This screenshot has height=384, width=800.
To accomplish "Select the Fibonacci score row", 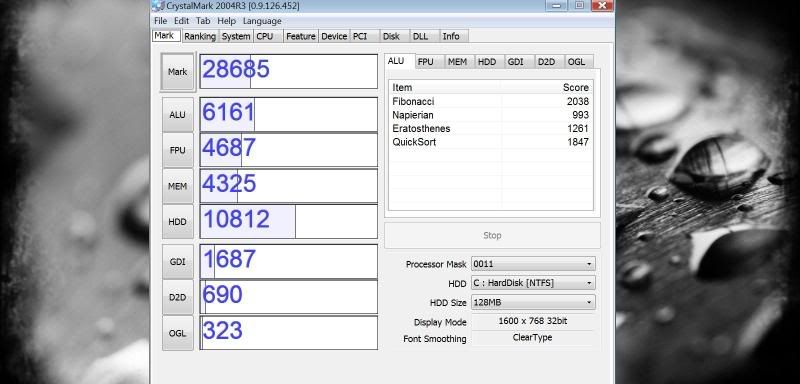I will 490,101.
